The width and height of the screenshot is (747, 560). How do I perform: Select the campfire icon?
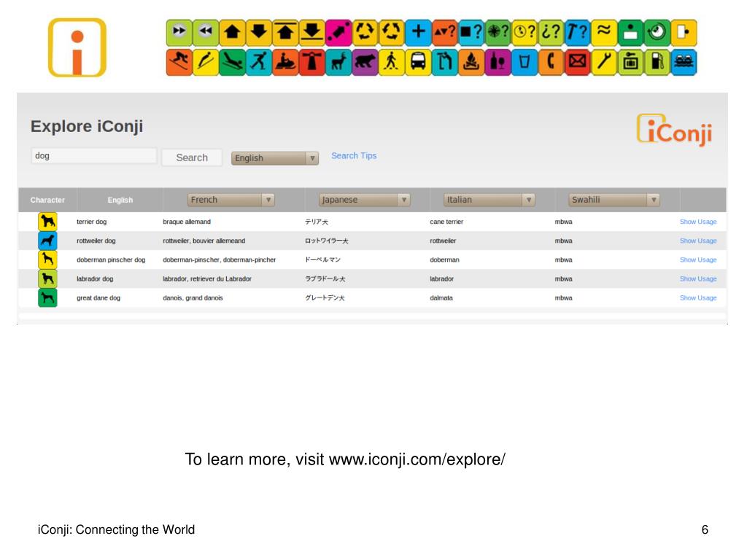[x=471, y=62]
